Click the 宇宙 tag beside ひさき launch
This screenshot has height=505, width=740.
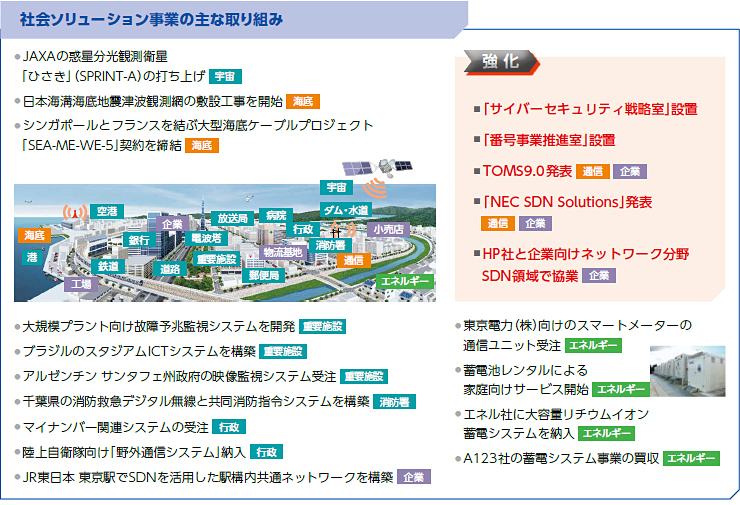tap(226, 75)
